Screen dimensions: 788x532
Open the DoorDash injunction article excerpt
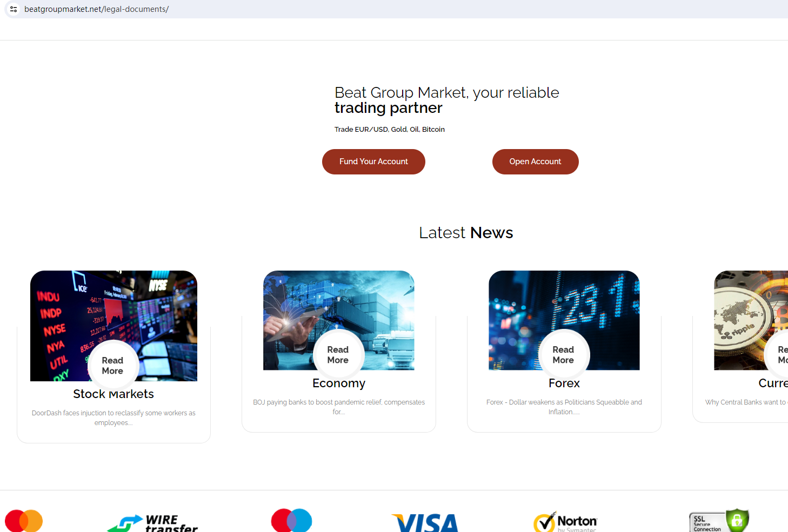pyautogui.click(x=113, y=417)
